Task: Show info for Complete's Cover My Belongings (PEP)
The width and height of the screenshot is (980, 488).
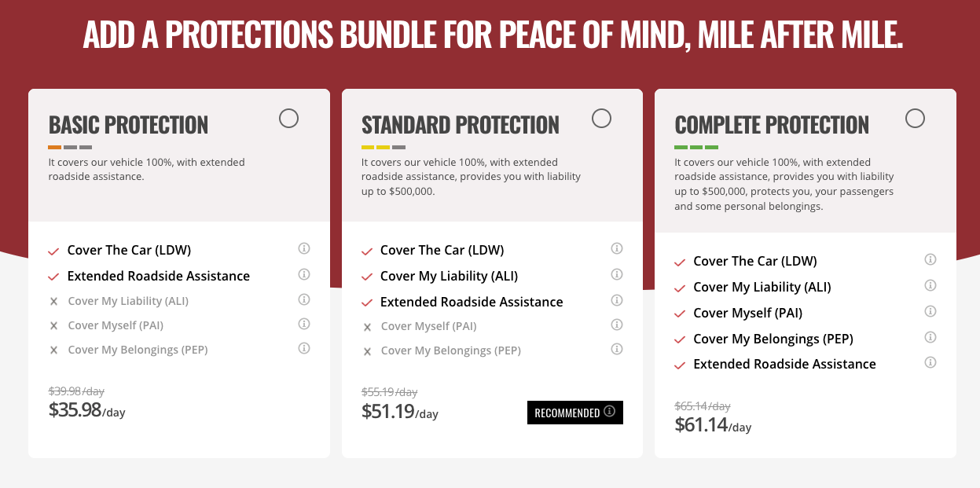Action: pos(930,337)
